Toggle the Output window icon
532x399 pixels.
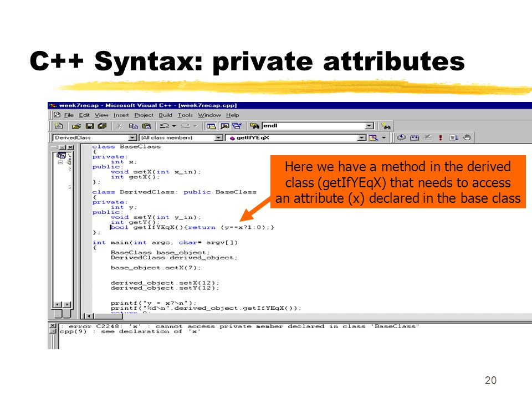click(x=224, y=126)
